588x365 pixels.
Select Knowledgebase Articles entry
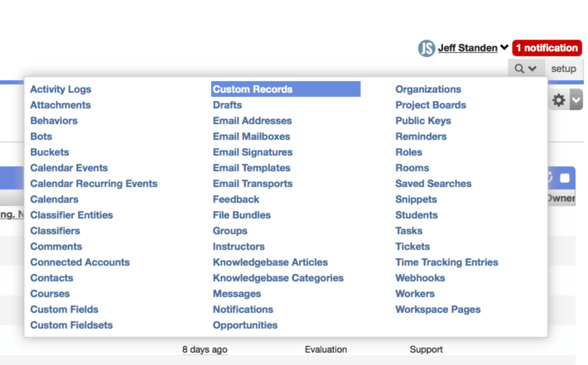coord(270,262)
